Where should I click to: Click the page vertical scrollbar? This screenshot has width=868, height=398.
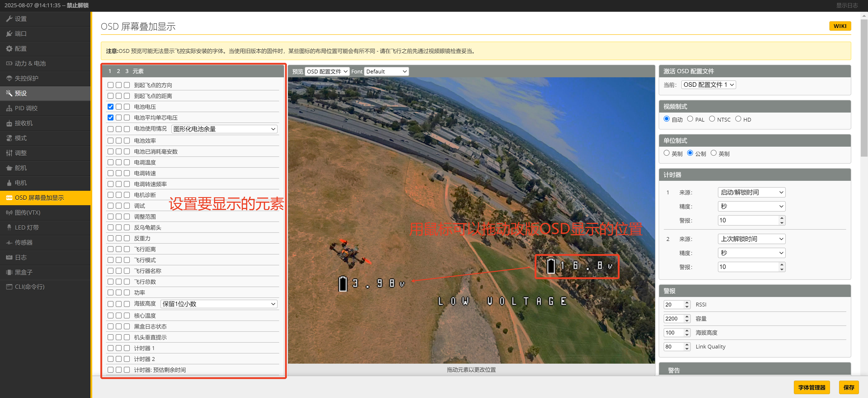tap(864, 88)
